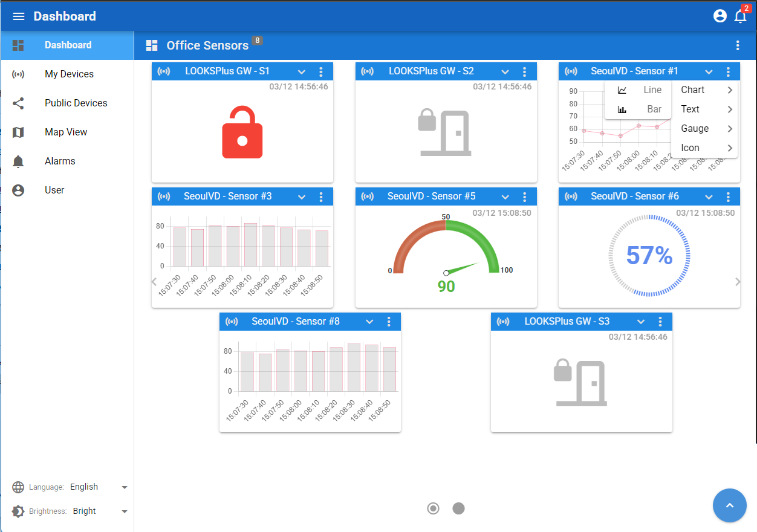
Task: Click the S1 timestamp 03/12 14:56:46
Action: tap(299, 87)
